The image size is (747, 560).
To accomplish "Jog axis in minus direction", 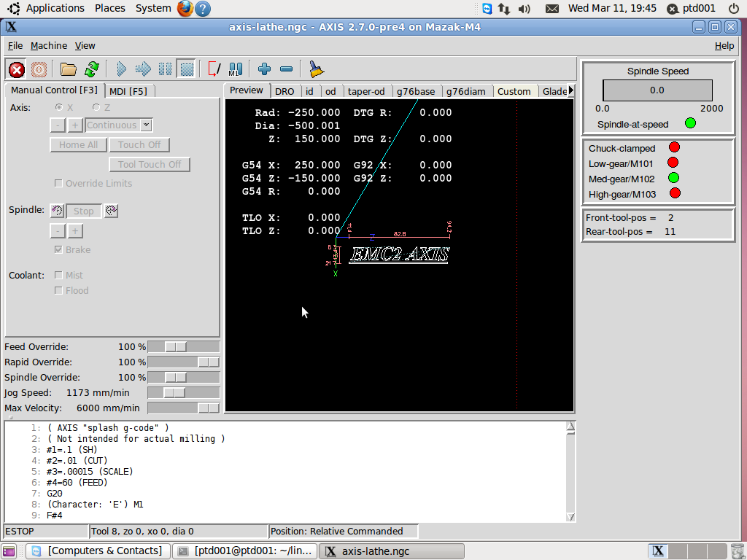I will 58,125.
